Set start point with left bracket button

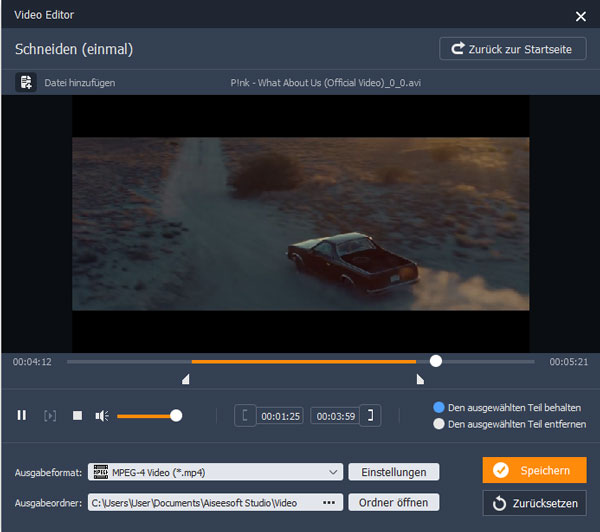tap(245, 416)
